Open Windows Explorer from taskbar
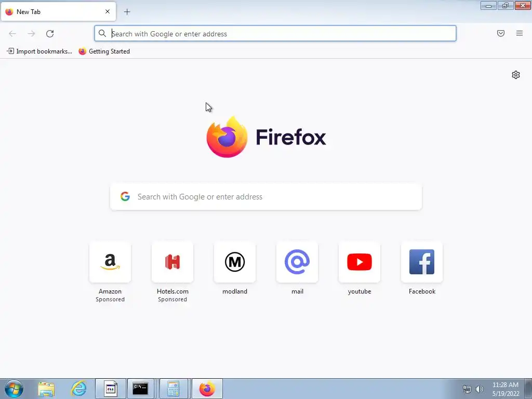Screen dimensions: 532x399 (x=46, y=389)
